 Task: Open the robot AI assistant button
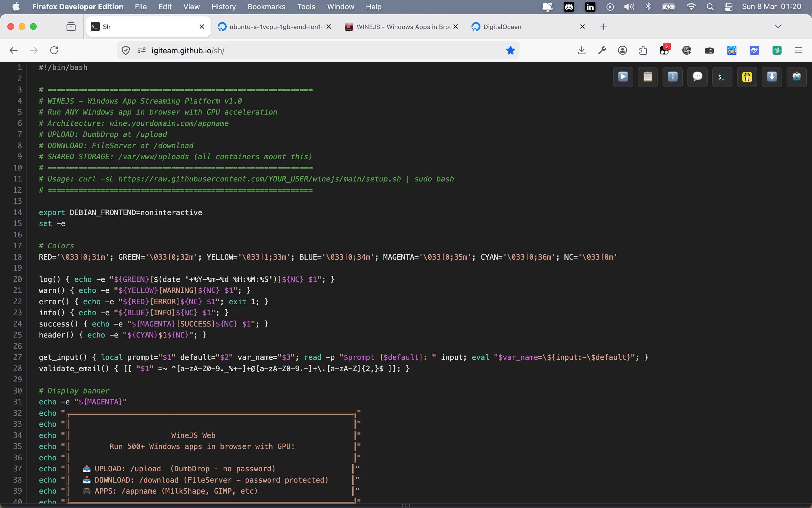[796, 77]
